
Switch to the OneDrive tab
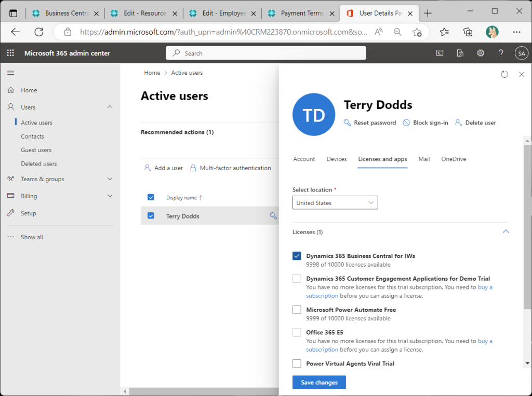coord(454,159)
